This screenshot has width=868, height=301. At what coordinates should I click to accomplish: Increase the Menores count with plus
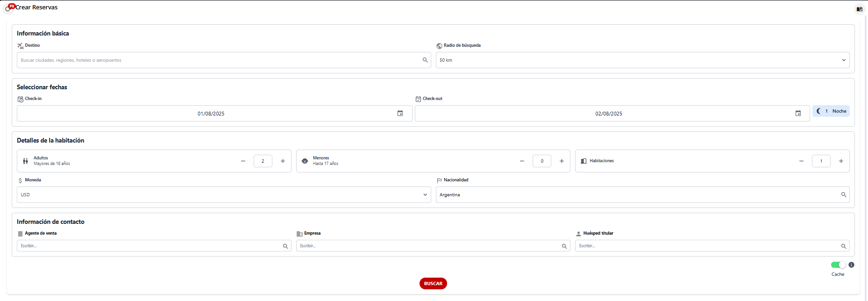point(562,161)
